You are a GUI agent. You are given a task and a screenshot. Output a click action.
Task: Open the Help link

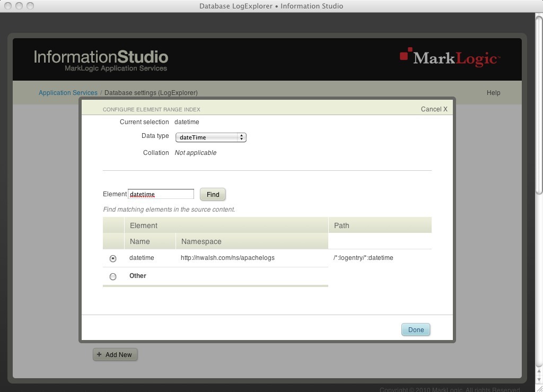494,93
